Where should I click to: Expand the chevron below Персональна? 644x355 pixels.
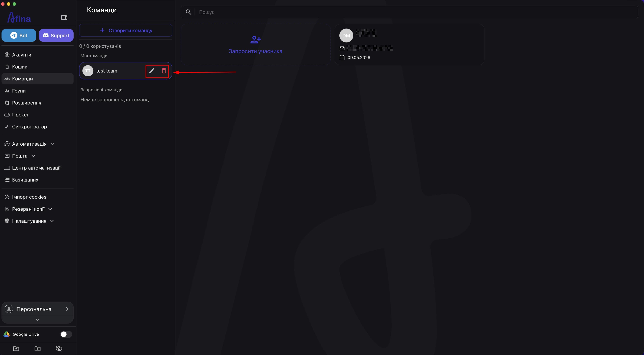tap(37, 319)
